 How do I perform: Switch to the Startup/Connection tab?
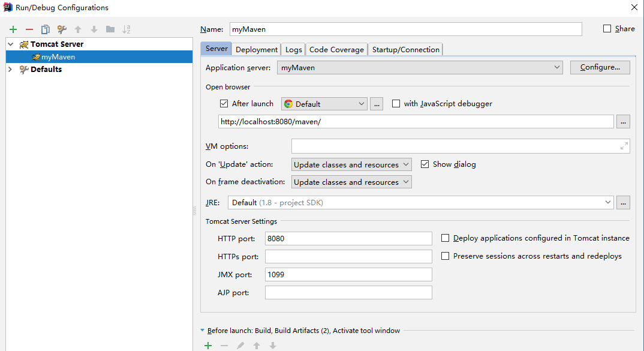click(406, 49)
